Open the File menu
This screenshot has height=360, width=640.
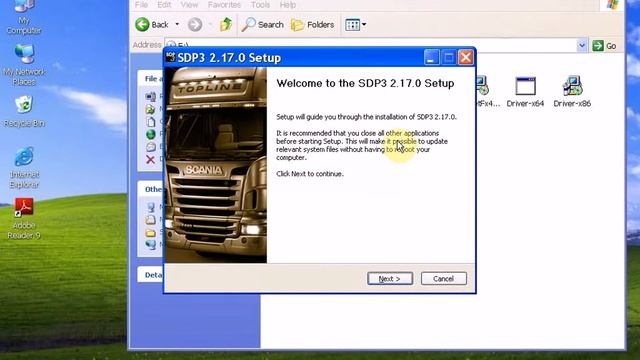click(141, 5)
